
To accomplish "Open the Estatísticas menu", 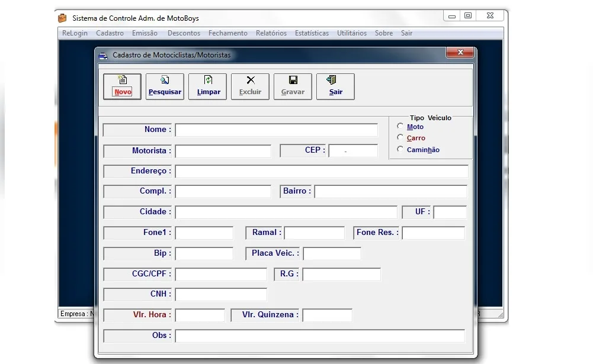I will tap(312, 33).
